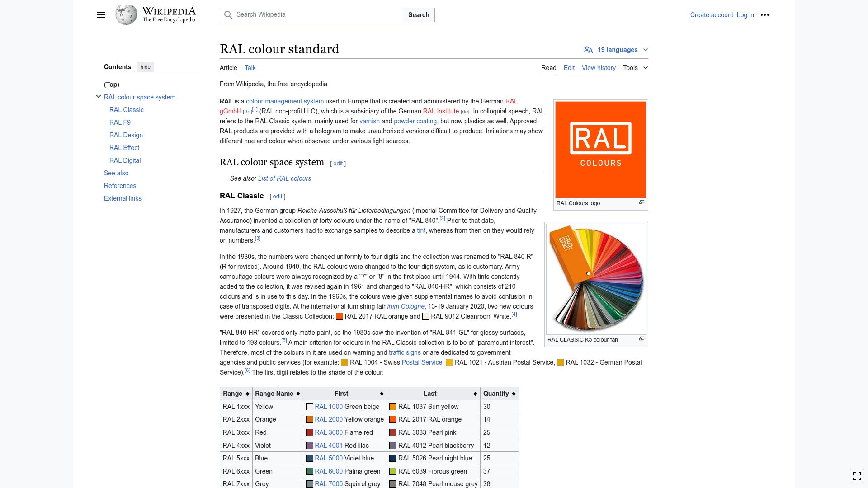
Task: Click the RAL 3000 Flame red swatch
Action: tap(310, 432)
